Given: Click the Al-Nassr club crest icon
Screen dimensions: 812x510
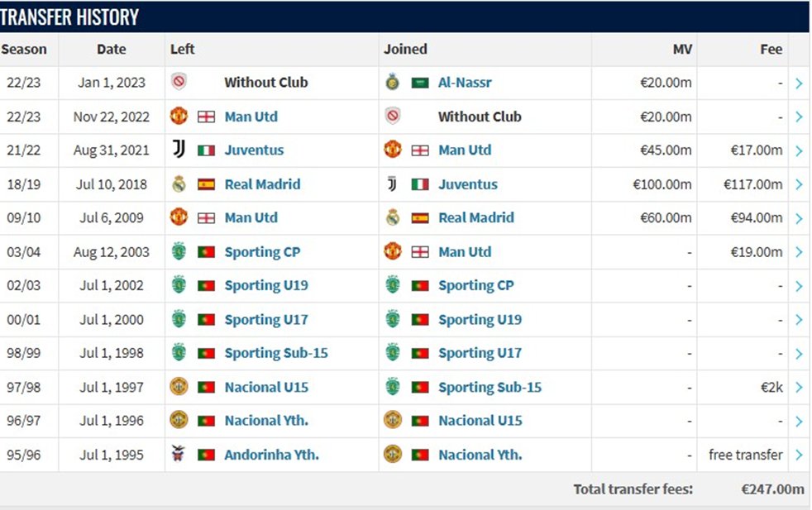Looking at the screenshot, I should [393, 83].
